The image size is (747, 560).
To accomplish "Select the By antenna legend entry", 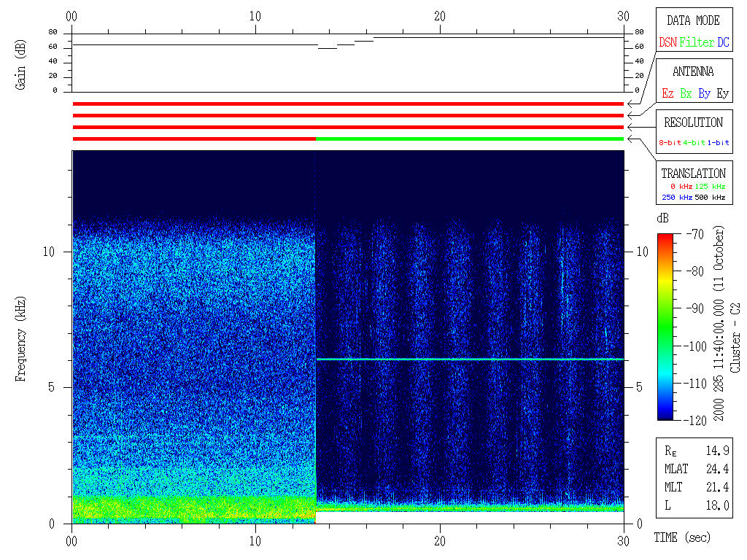I will point(704,94).
